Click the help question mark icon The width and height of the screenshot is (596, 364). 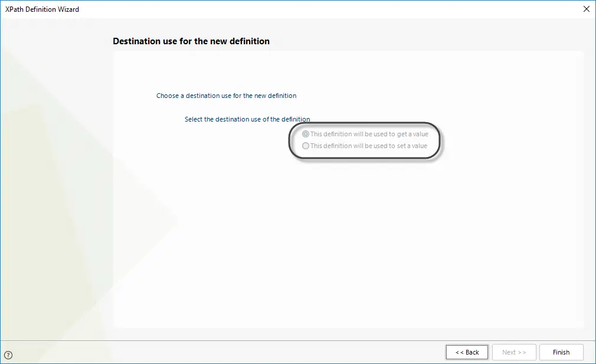8,355
